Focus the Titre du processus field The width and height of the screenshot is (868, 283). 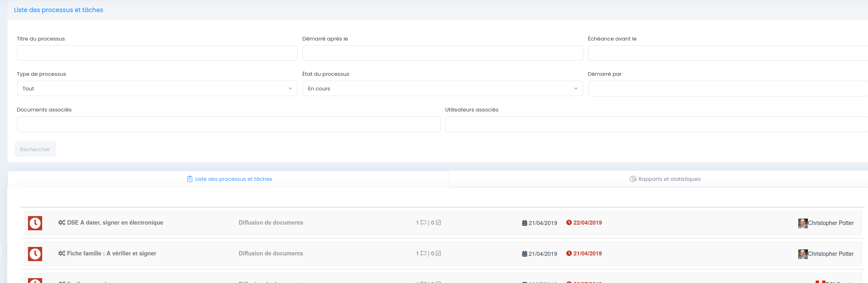pyautogui.click(x=157, y=53)
